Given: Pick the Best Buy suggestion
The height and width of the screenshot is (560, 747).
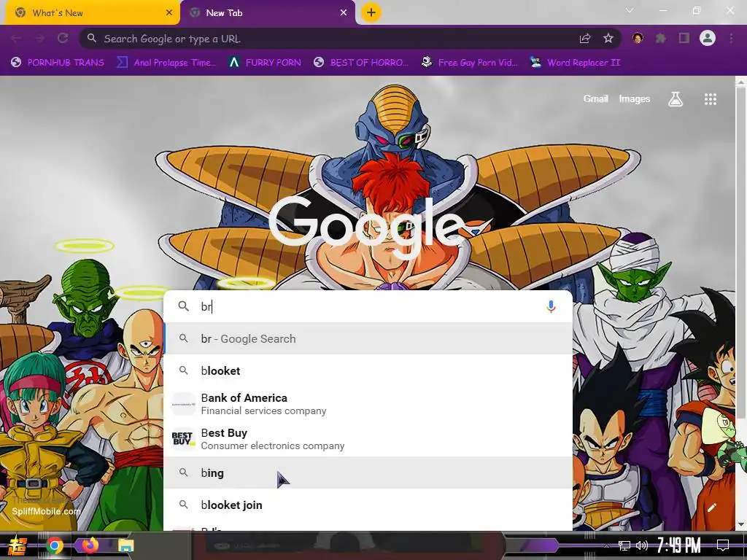Looking at the screenshot, I should click(x=368, y=439).
